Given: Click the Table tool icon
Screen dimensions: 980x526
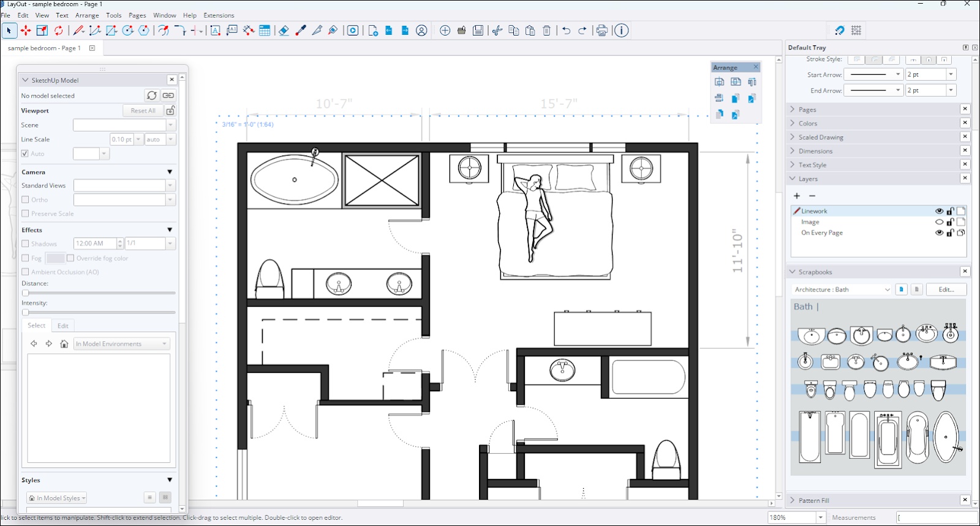Looking at the screenshot, I should tap(265, 31).
